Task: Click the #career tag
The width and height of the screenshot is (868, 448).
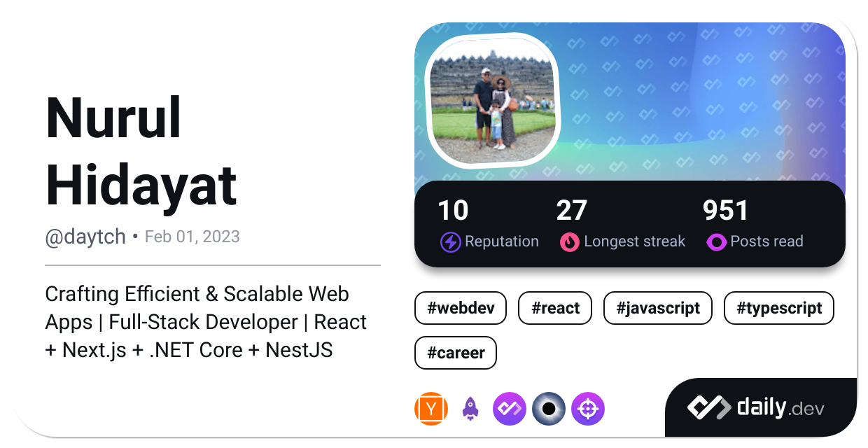Action: [x=455, y=353]
